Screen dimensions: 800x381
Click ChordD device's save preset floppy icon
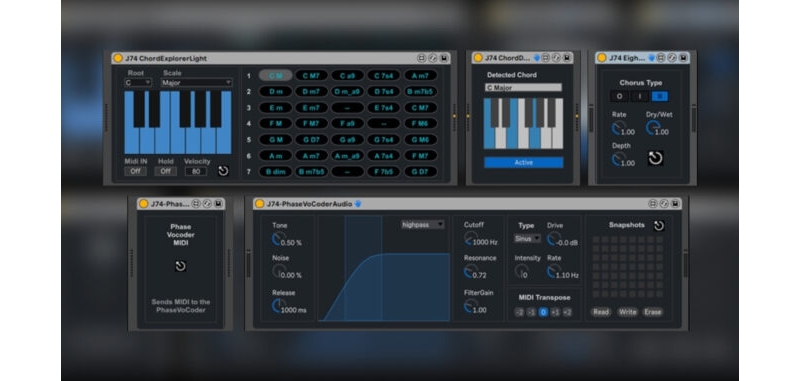point(567,58)
